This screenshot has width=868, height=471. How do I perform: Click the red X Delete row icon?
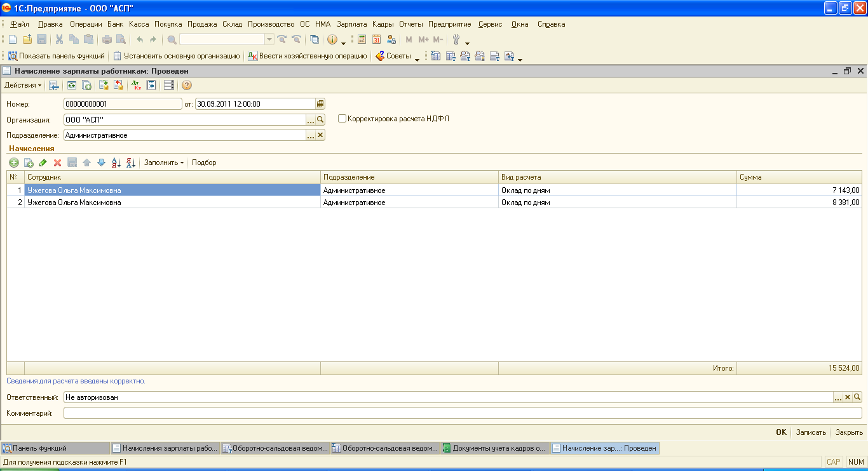coord(57,163)
